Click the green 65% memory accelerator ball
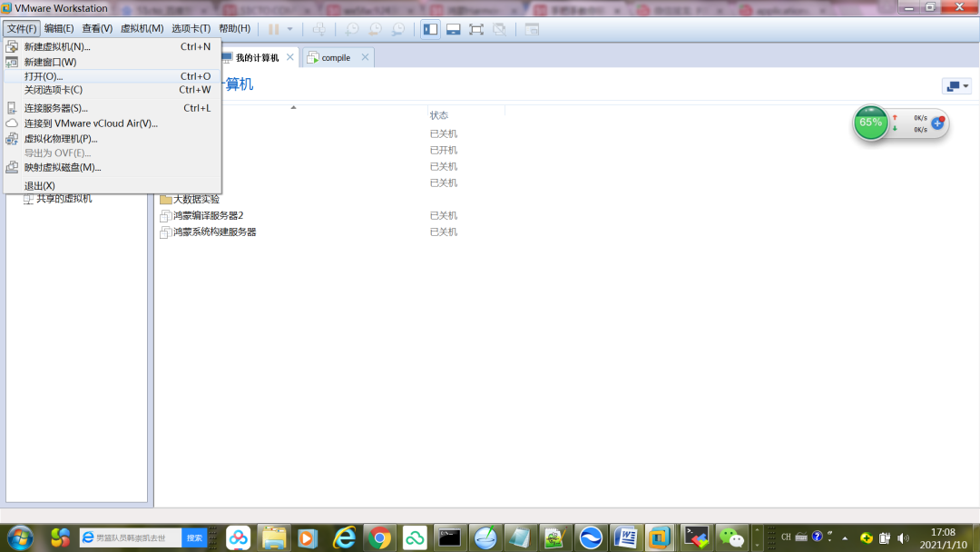The width and height of the screenshot is (980, 552). (870, 123)
